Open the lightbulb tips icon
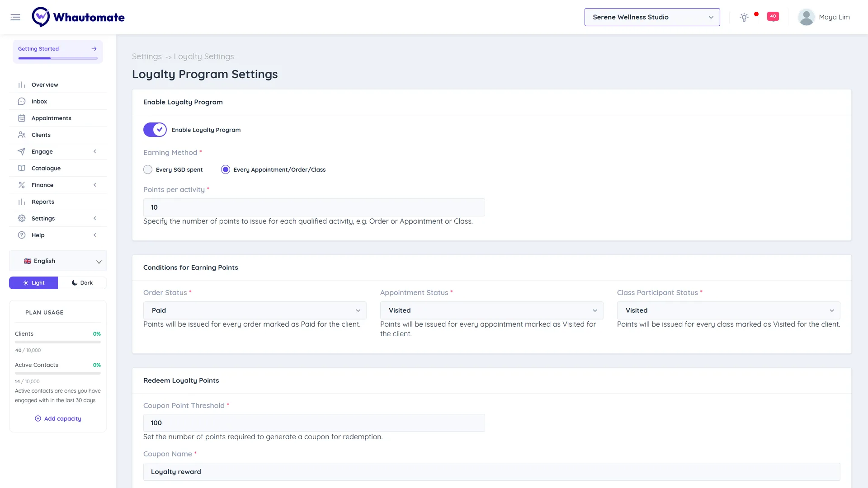 coord(744,17)
